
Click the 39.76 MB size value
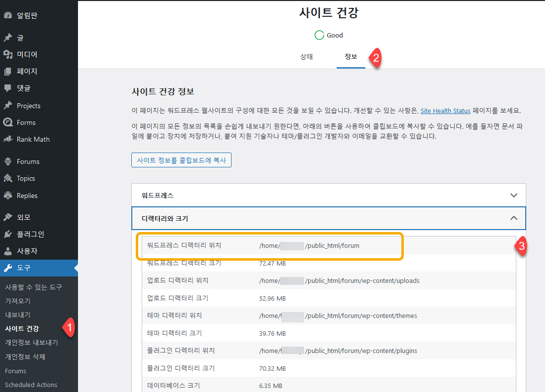[x=272, y=334]
